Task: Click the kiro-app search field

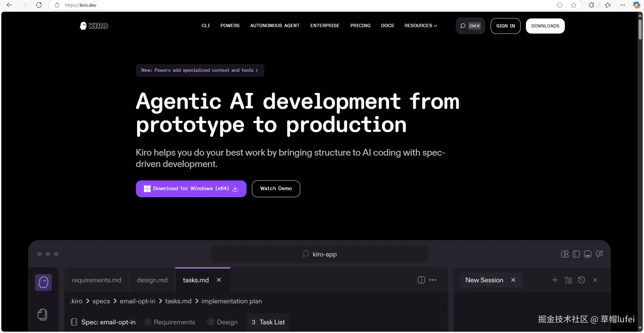Action: pyautogui.click(x=319, y=254)
